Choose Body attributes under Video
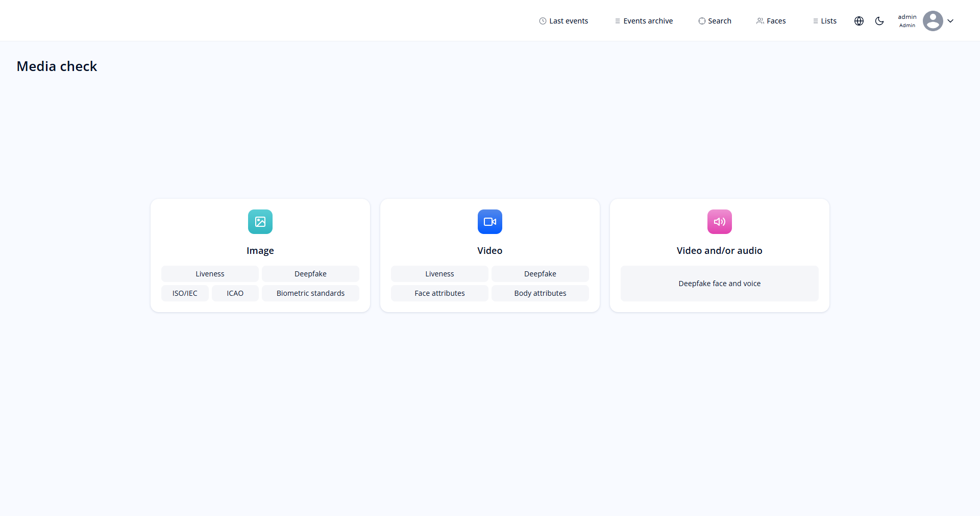Viewport: 980px width, 516px height. (540, 293)
